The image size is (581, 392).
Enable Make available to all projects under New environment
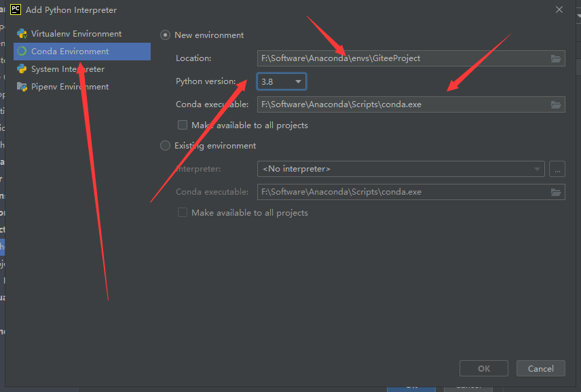pyautogui.click(x=183, y=125)
